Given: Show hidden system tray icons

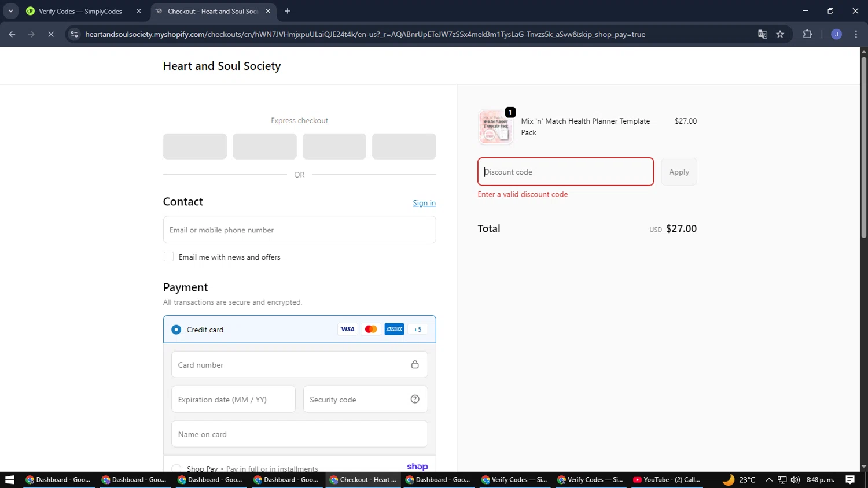Looking at the screenshot, I should click(x=769, y=480).
